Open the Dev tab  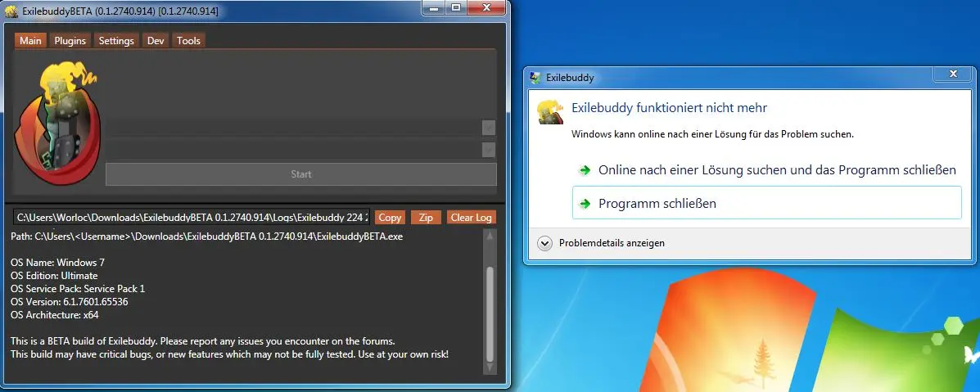click(156, 41)
